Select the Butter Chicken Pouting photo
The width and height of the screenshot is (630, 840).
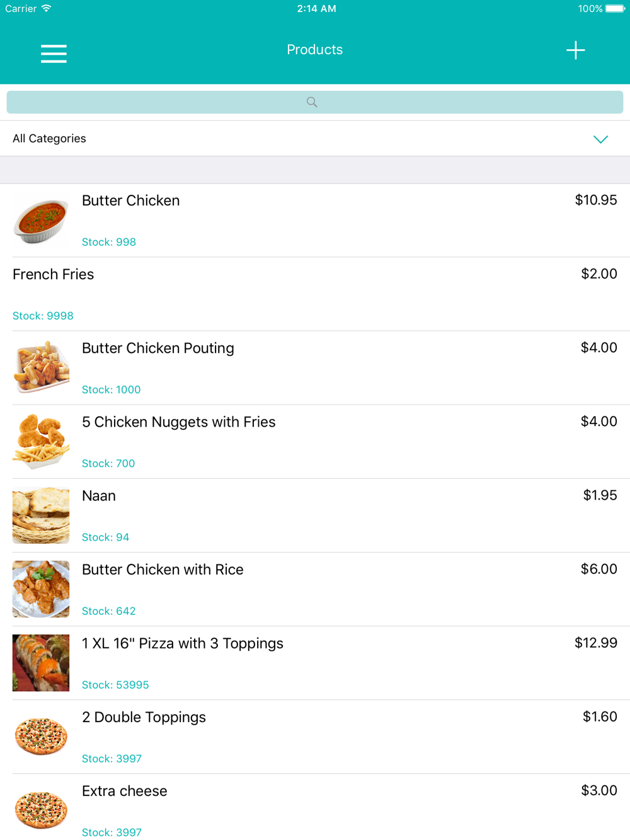[41, 367]
